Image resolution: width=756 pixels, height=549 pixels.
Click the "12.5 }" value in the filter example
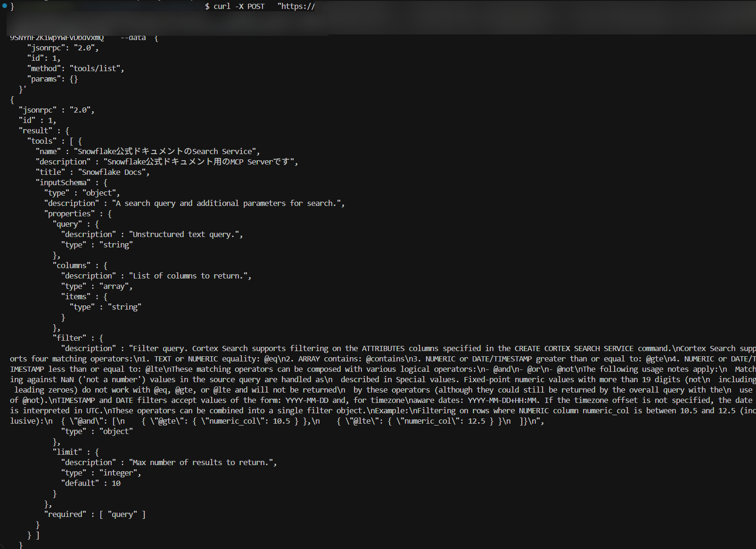[x=481, y=421]
